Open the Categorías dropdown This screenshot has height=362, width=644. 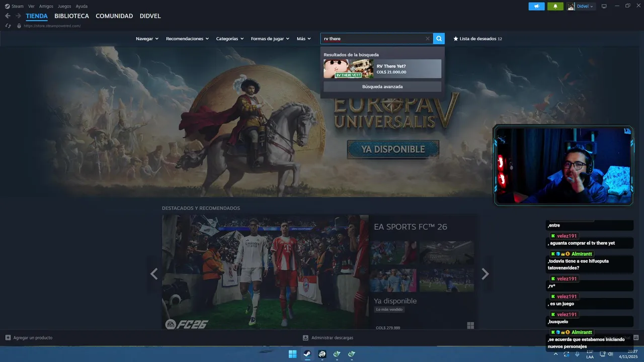point(230,39)
